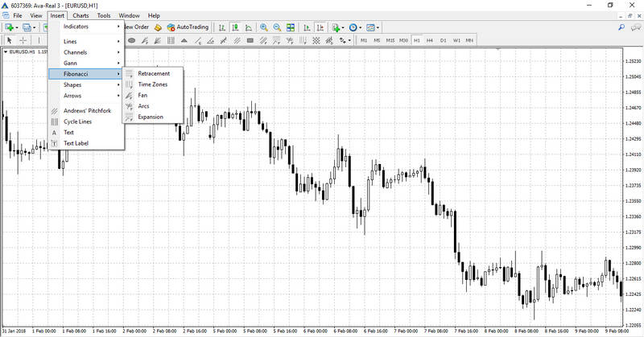Screen dimensions: 644x337
Task: Choose Expansion from the Fibonacci submenu
Action: 151,117
